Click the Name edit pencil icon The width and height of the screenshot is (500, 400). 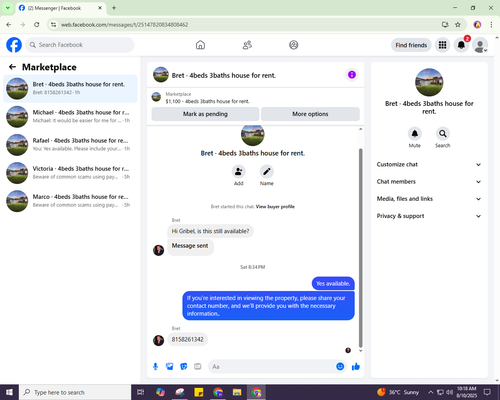coord(267,172)
